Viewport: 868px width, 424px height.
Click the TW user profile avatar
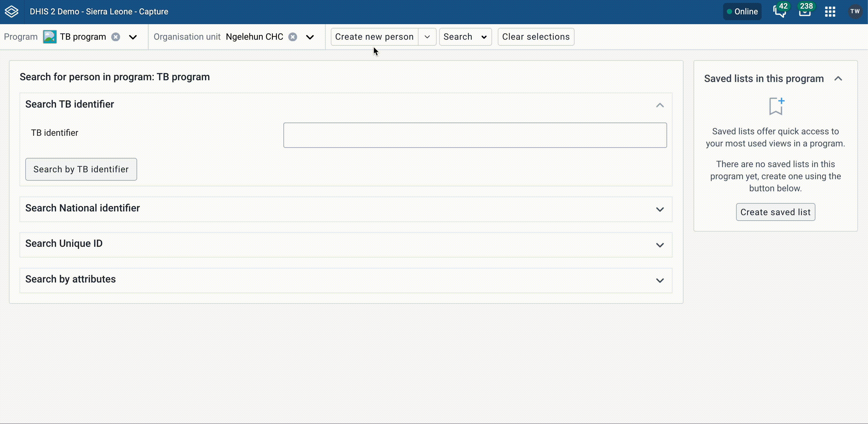[x=854, y=11]
